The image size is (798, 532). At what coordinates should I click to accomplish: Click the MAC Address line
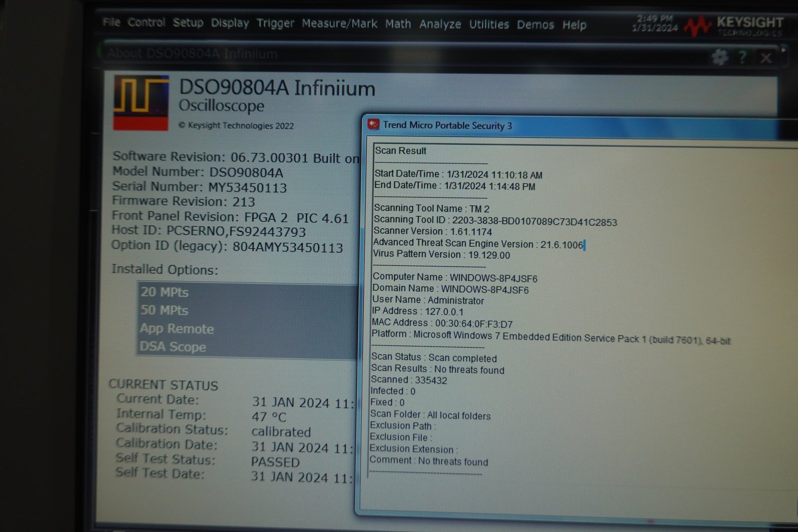[x=442, y=323]
